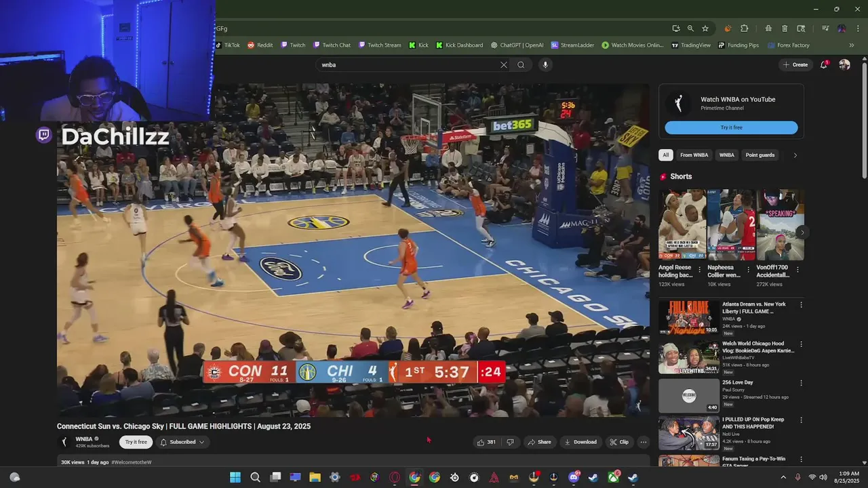Image resolution: width=868 pixels, height=488 pixels.
Task: Toggle microphone in system tray
Action: [x=797, y=477]
